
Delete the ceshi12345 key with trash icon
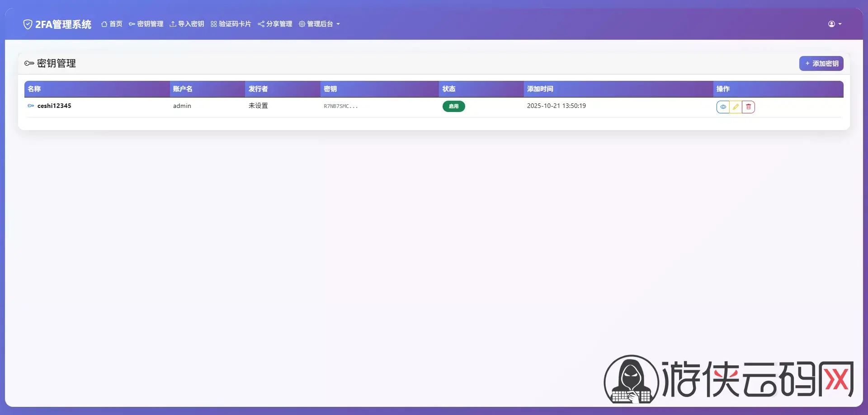[x=748, y=107]
